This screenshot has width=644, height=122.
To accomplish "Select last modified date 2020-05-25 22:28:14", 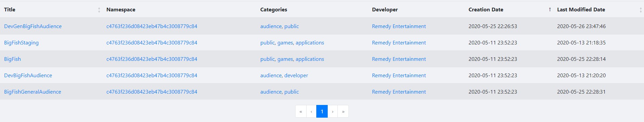I will (x=581, y=59).
